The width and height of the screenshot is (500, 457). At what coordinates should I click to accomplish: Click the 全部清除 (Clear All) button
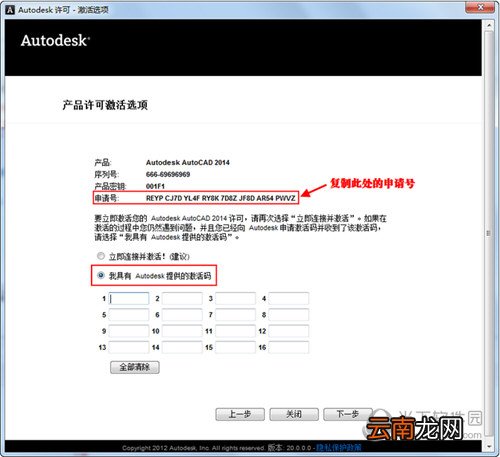click(135, 367)
